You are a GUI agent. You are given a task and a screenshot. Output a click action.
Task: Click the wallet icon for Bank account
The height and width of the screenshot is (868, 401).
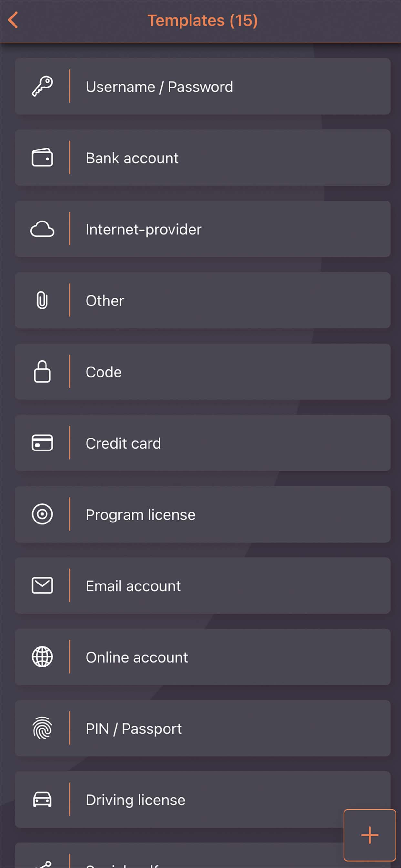click(x=42, y=158)
